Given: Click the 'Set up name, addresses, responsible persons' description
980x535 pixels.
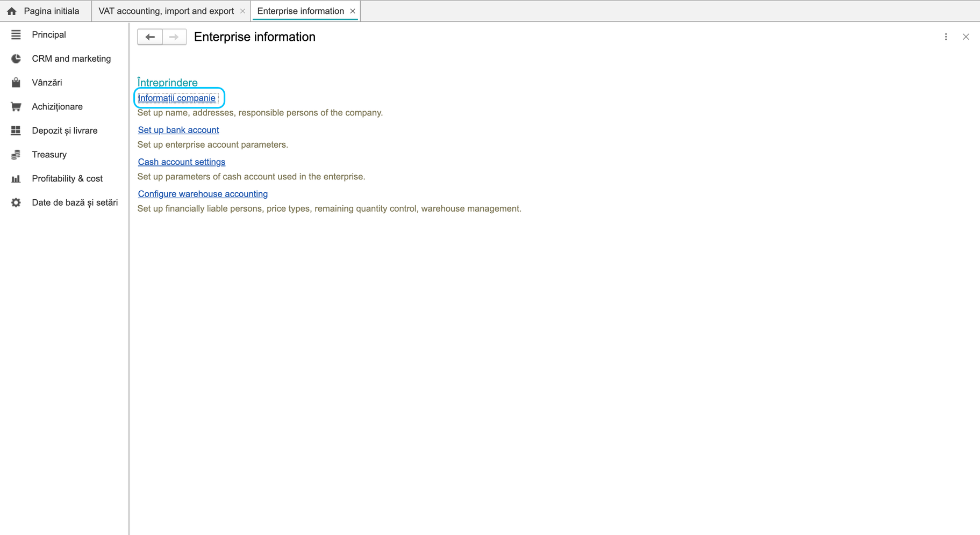Looking at the screenshot, I should click(x=260, y=113).
